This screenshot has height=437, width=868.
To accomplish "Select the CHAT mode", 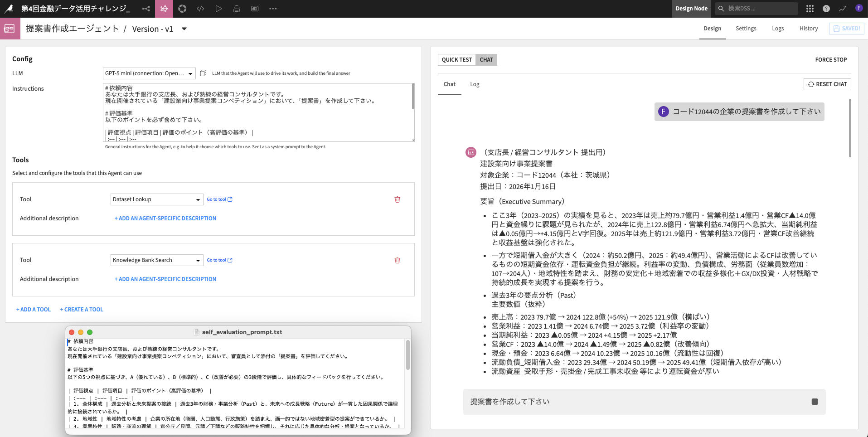I will 486,60.
